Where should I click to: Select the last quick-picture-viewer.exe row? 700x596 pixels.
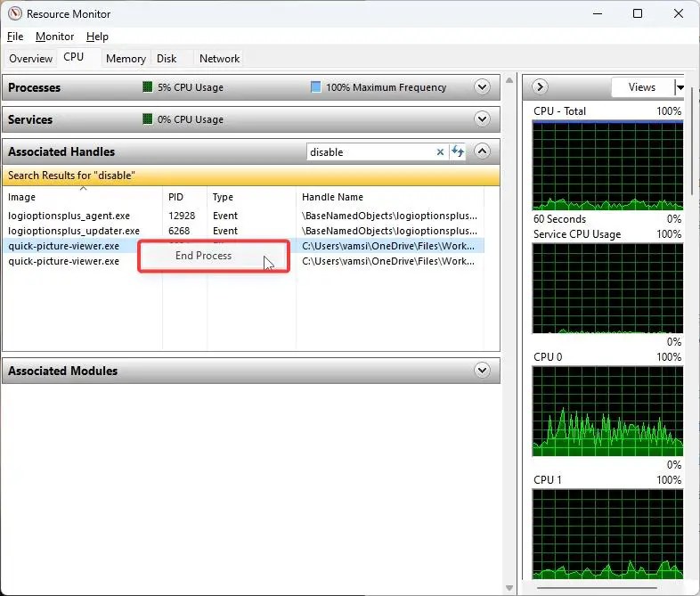[x=244, y=261]
